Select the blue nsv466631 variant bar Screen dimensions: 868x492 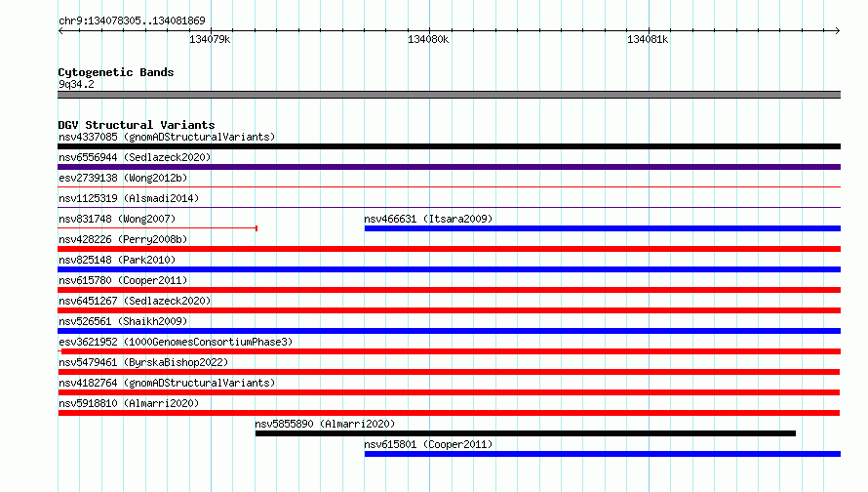click(x=603, y=228)
